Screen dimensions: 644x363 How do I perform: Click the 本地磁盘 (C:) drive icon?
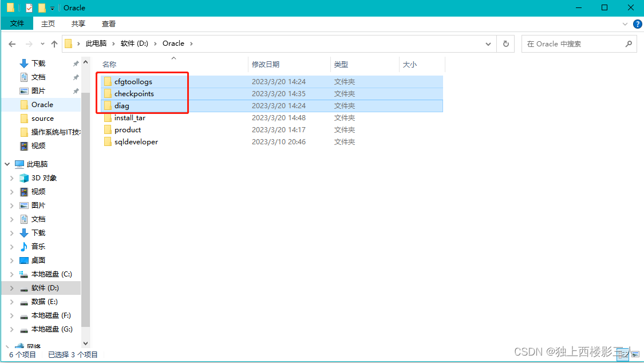24,274
